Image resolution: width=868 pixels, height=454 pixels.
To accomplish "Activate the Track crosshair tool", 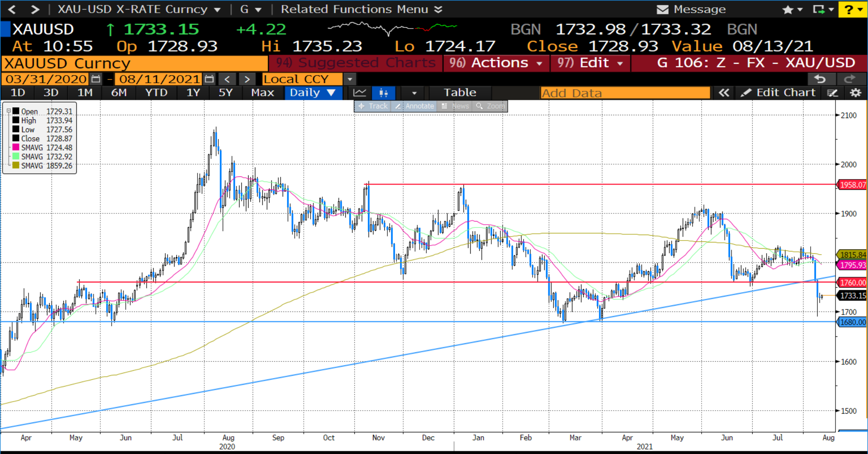I will coord(373,106).
